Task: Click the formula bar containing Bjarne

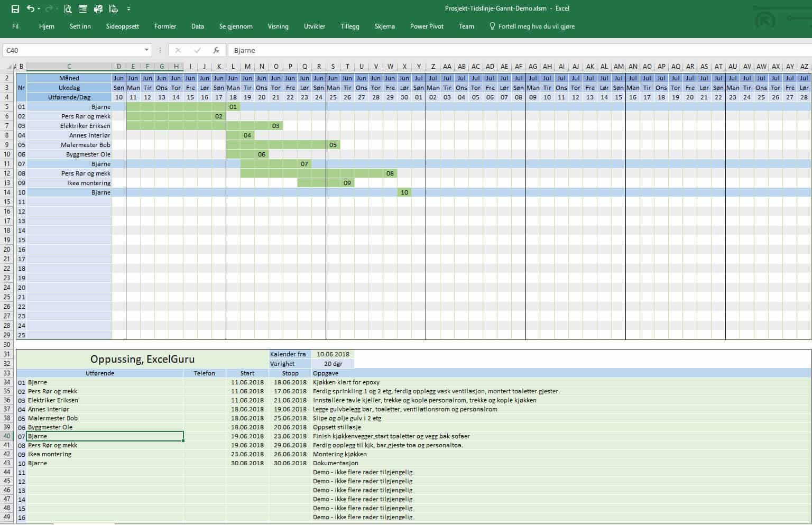Action: [x=520, y=50]
